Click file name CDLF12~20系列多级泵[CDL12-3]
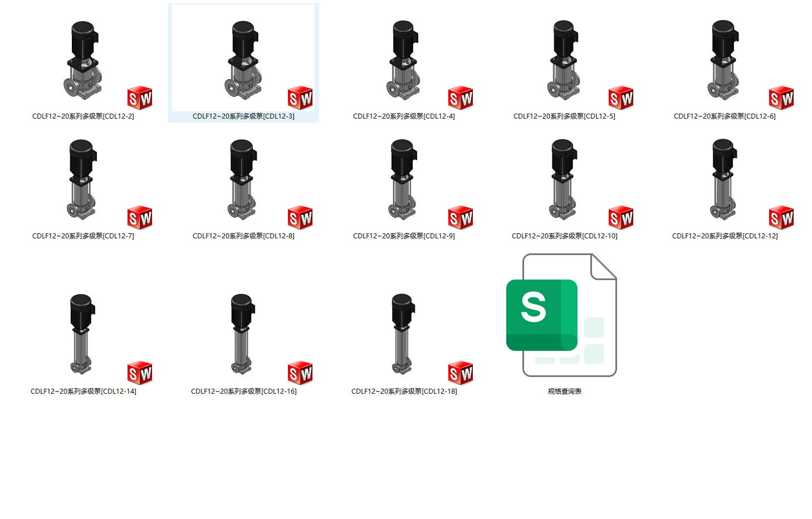 tap(243, 116)
